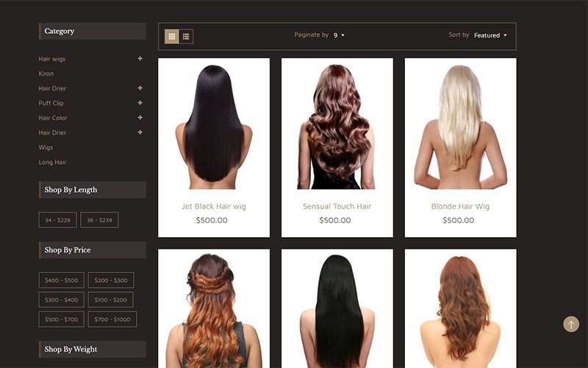The image size is (588, 368).
Task: Click the Shop By Length heading
Action: 93,190
